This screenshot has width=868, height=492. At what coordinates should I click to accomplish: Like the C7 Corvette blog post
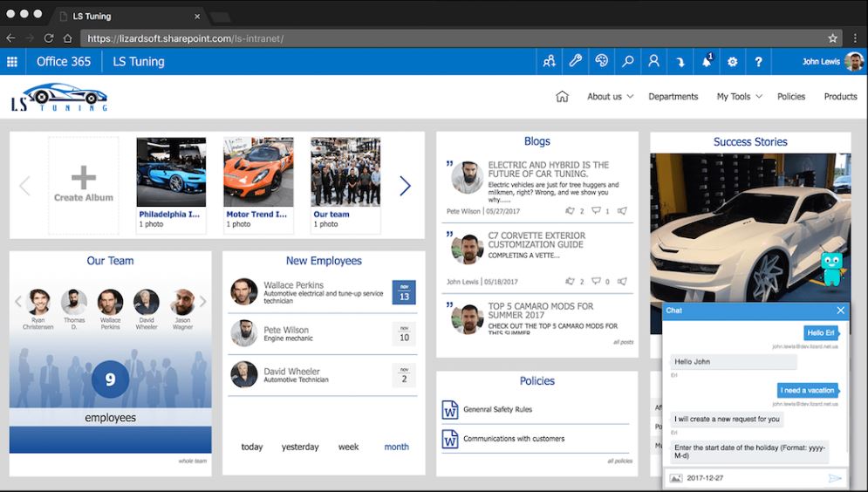click(x=571, y=281)
